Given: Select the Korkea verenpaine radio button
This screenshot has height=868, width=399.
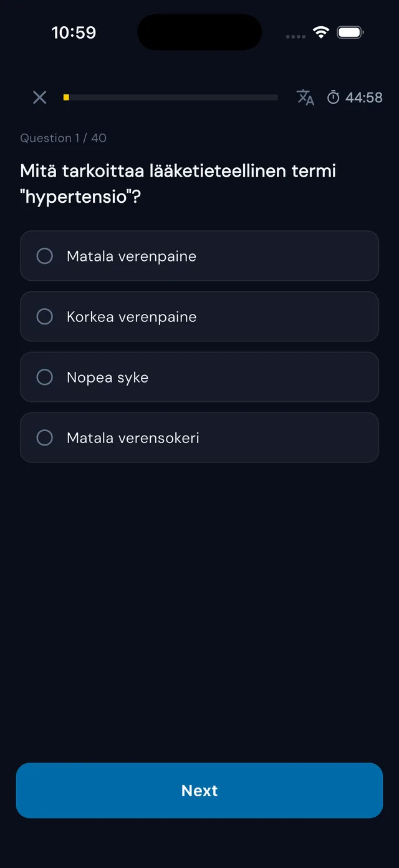Looking at the screenshot, I should click(x=45, y=316).
